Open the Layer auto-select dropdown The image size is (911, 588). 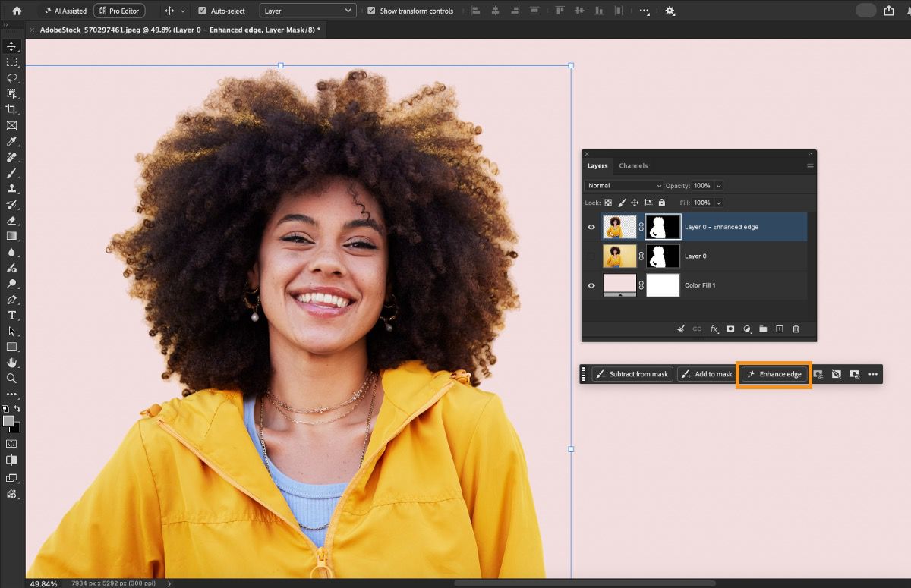coord(307,11)
